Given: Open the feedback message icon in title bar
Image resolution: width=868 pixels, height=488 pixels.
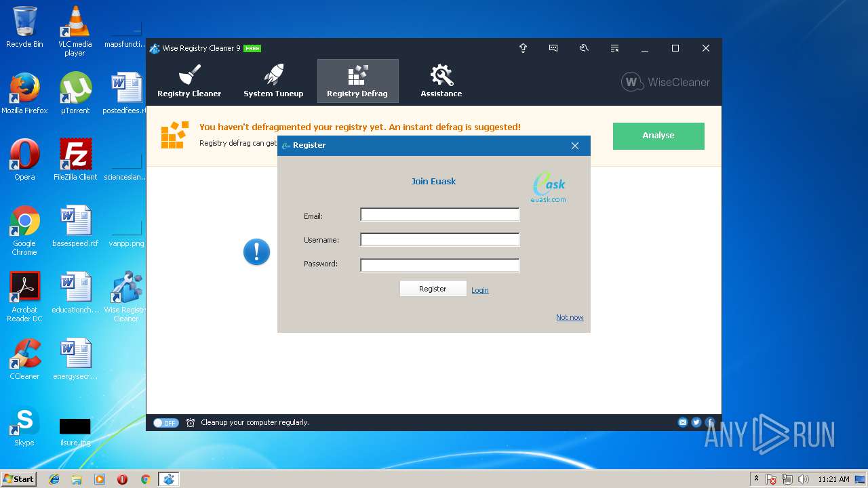Looking at the screenshot, I should point(553,48).
